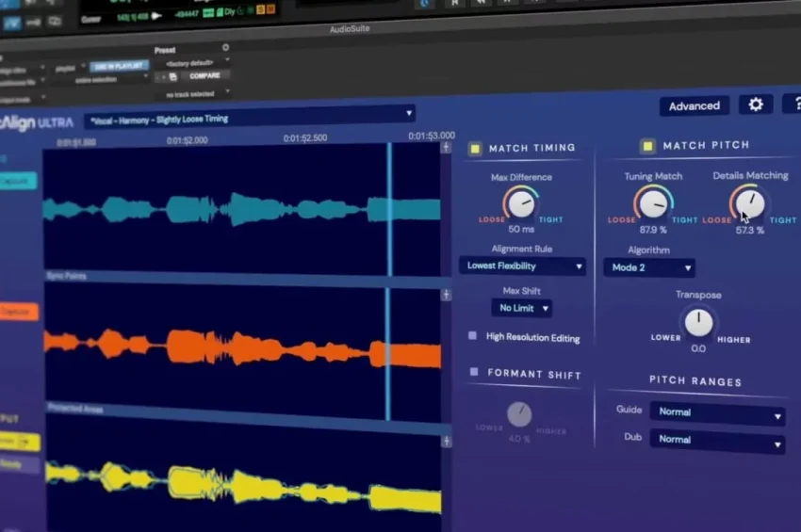The image size is (801, 532).
Task: Enable the Formant Shift checkbox
Action: 474,373
